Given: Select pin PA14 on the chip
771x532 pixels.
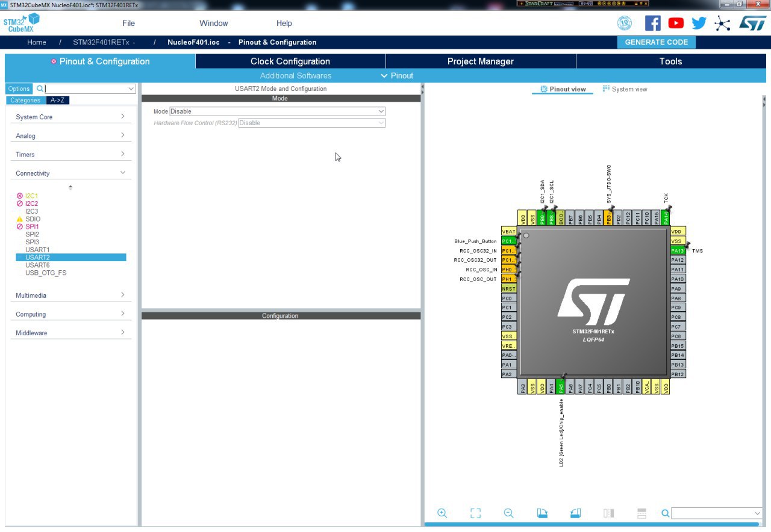Looking at the screenshot, I should pos(666,218).
